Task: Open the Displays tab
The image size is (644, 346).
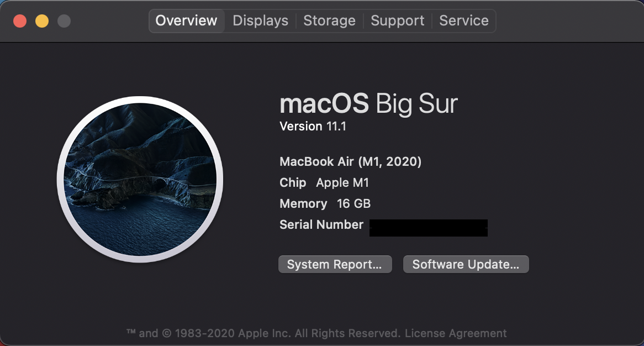Action: click(x=260, y=20)
